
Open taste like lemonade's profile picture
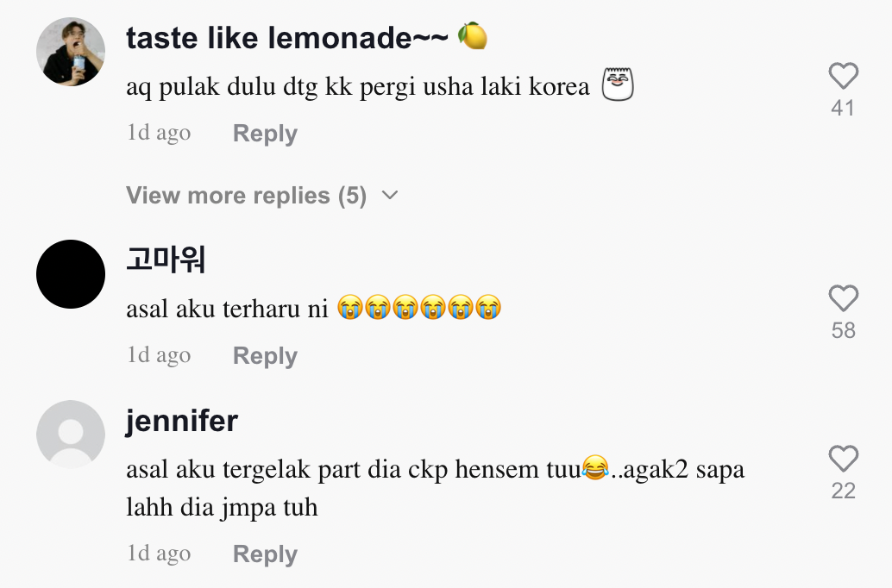[x=71, y=52]
